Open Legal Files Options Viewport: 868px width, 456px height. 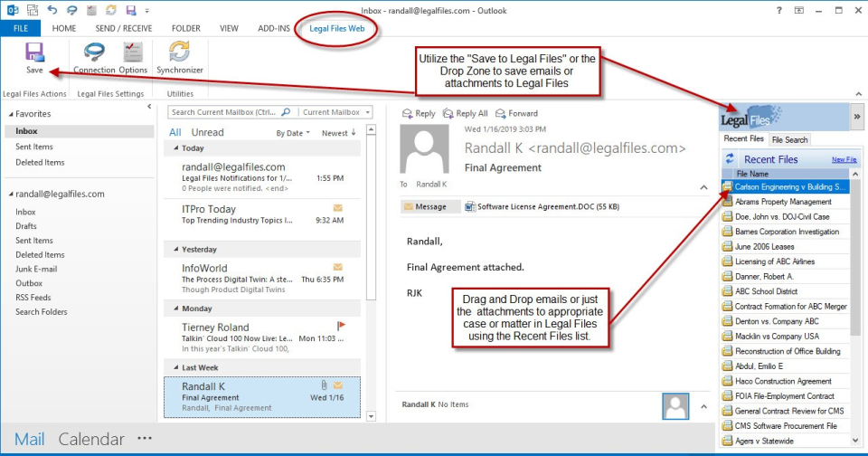pyautogui.click(x=133, y=58)
